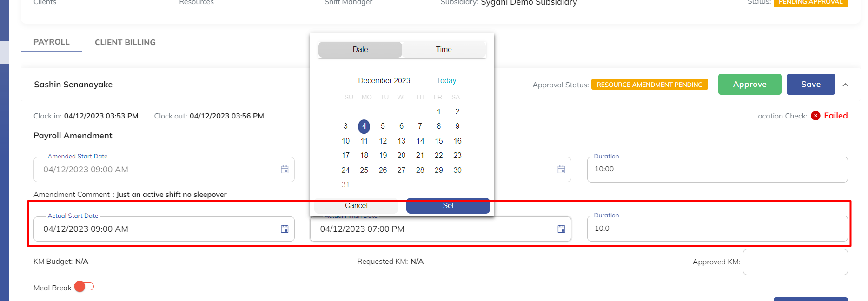Select the Date tab in picker

(x=360, y=50)
